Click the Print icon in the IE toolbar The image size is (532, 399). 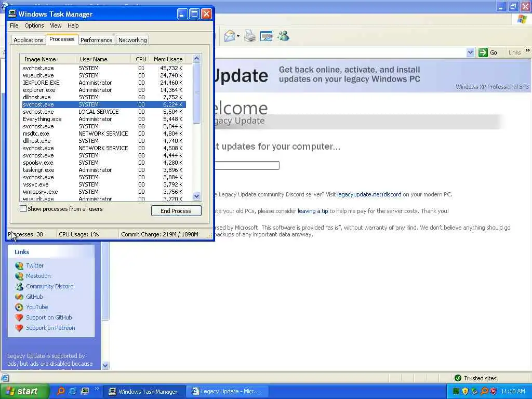pos(250,36)
